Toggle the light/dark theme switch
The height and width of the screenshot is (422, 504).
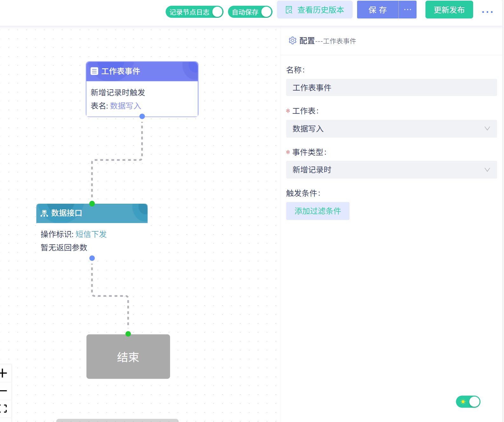[x=468, y=402]
